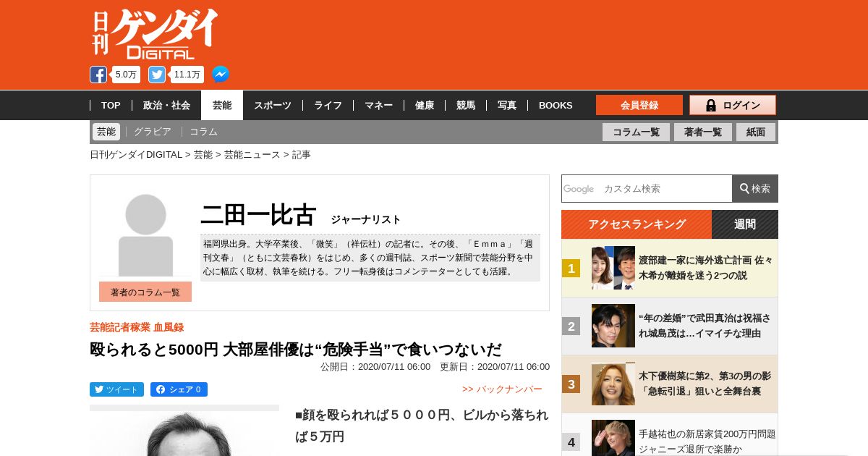Go to the TOP menu item
This screenshot has width=868, height=456.
click(x=111, y=105)
